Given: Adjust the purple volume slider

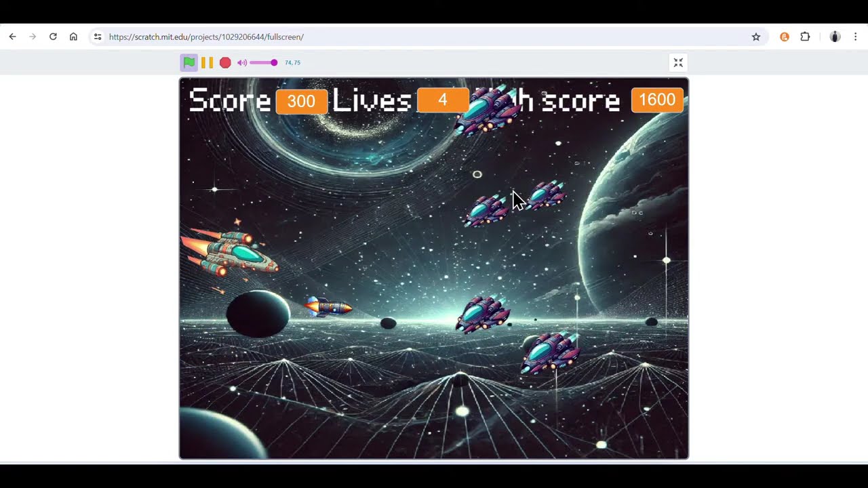Looking at the screenshot, I should (x=264, y=62).
